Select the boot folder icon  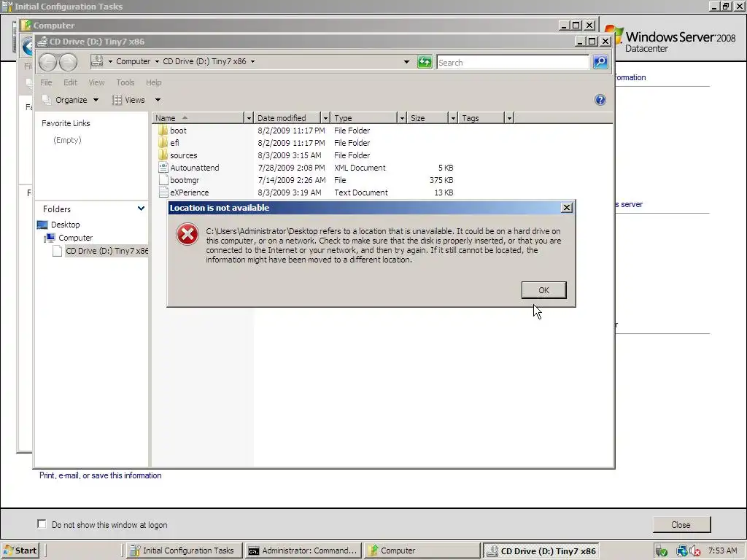(163, 130)
